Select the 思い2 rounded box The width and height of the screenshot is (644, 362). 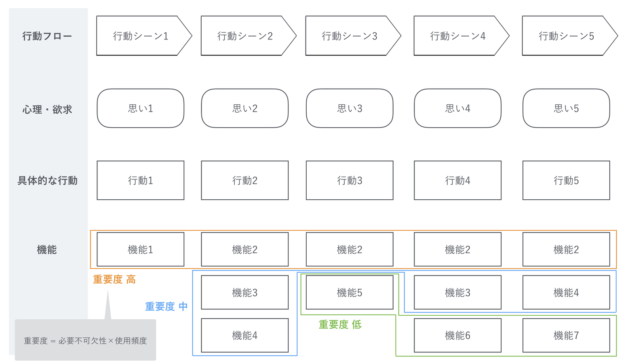[x=245, y=108]
